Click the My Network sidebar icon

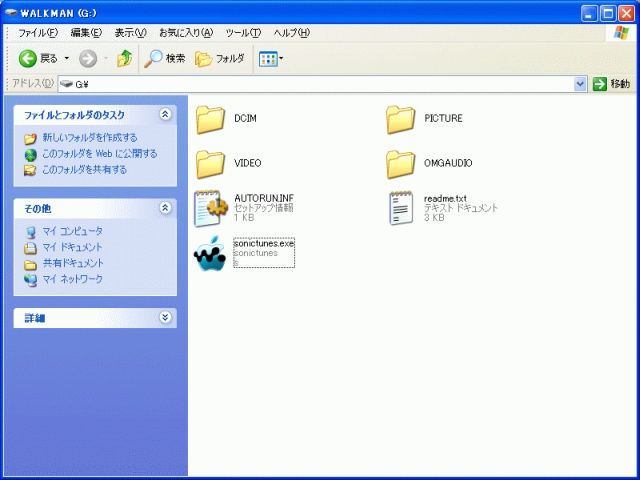click(31, 280)
